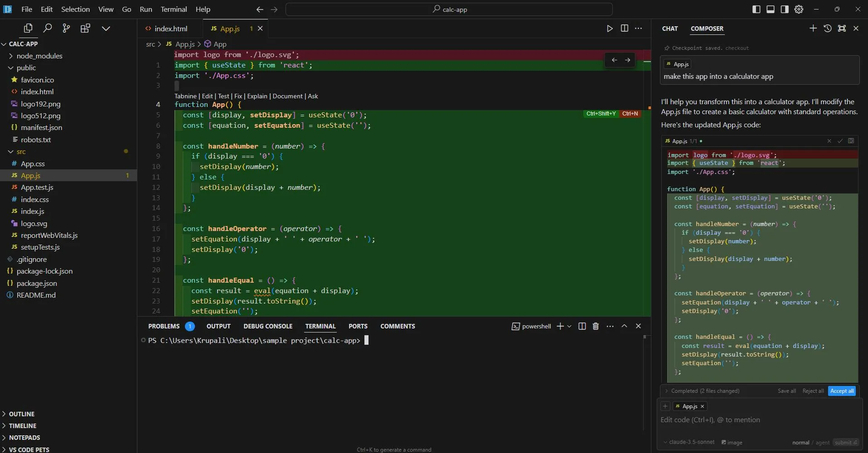Click Reject all changes
Image resolution: width=868 pixels, height=453 pixels.
pyautogui.click(x=813, y=391)
